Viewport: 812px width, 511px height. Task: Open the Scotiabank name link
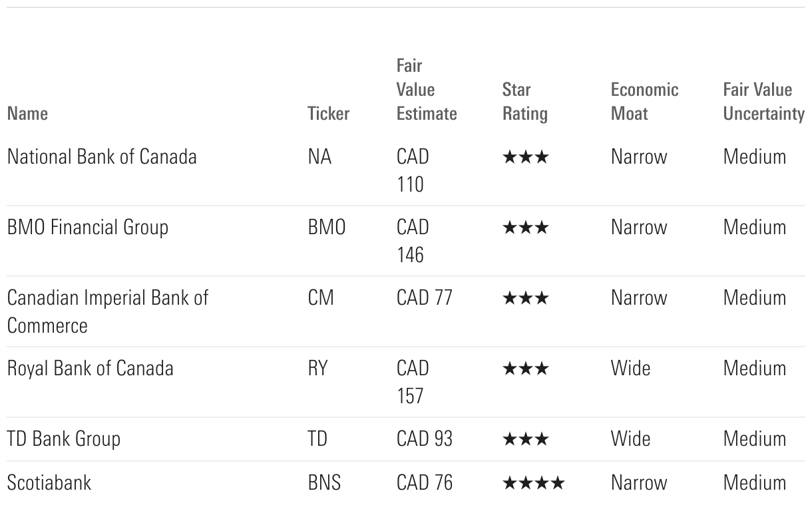click(x=49, y=482)
